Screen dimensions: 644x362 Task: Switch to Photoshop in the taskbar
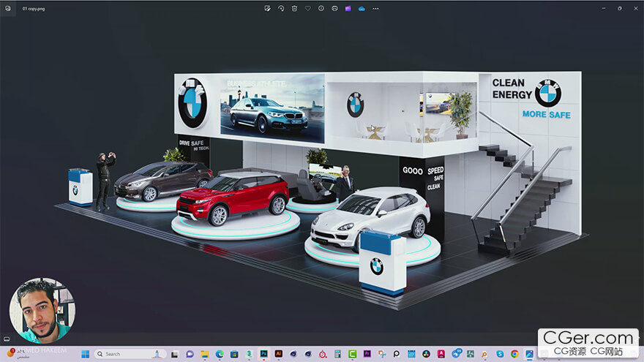(263, 354)
